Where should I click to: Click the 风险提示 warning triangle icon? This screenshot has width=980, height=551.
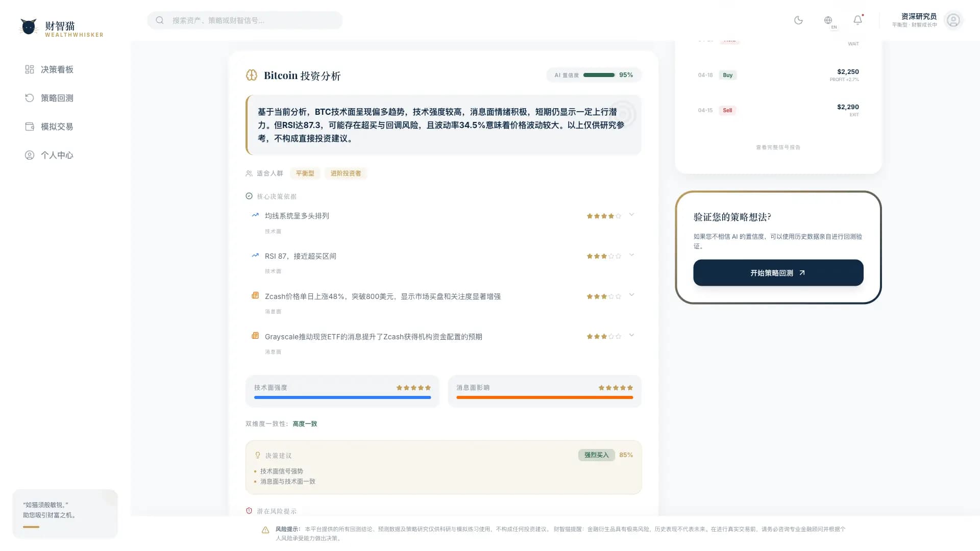point(265,530)
